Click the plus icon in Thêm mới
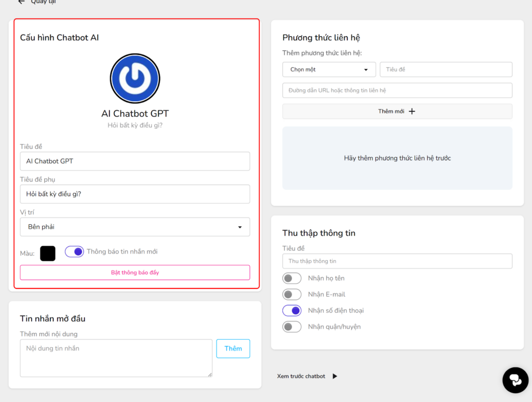This screenshot has height=402, width=532. (x=412, y=111)
